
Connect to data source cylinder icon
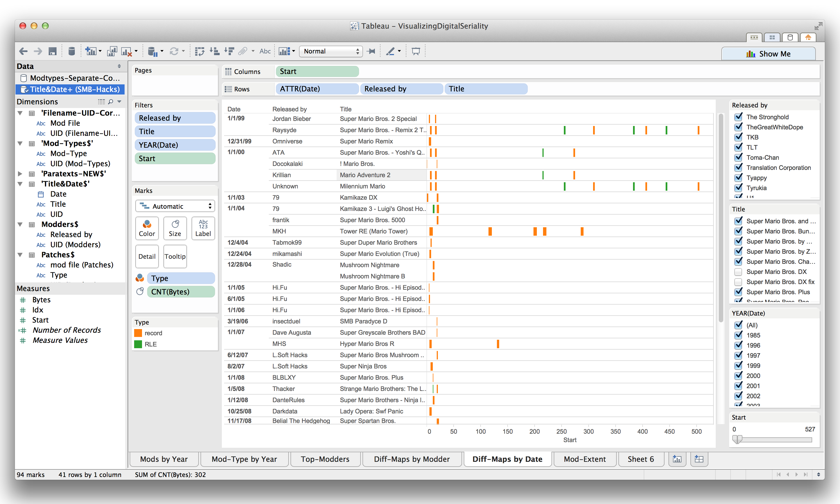click(72, 51)
